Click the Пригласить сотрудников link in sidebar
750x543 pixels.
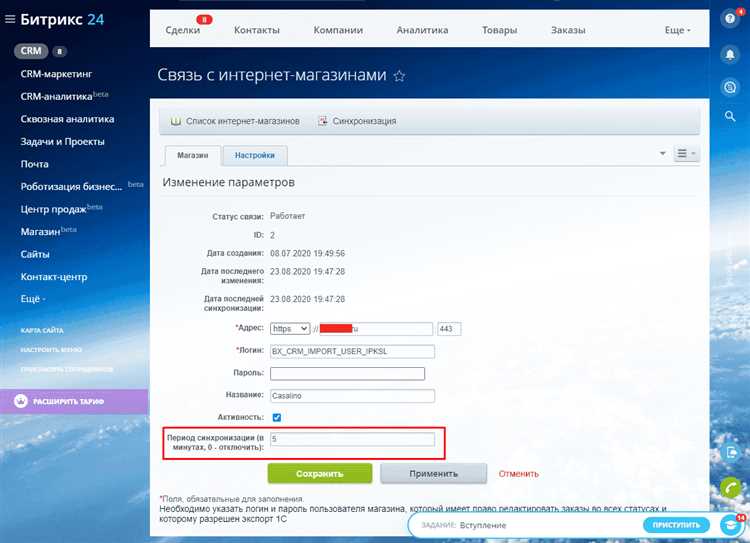tap(66, 369)
